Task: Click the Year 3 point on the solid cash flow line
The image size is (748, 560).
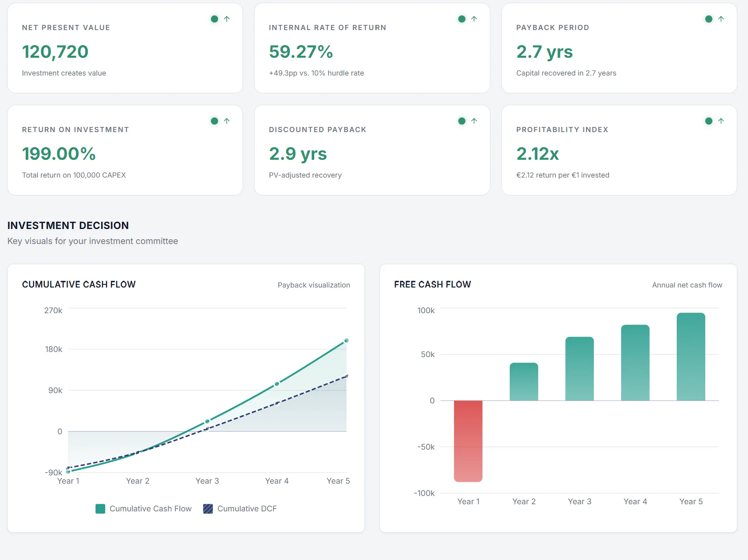Action: (x=207, y=422)
